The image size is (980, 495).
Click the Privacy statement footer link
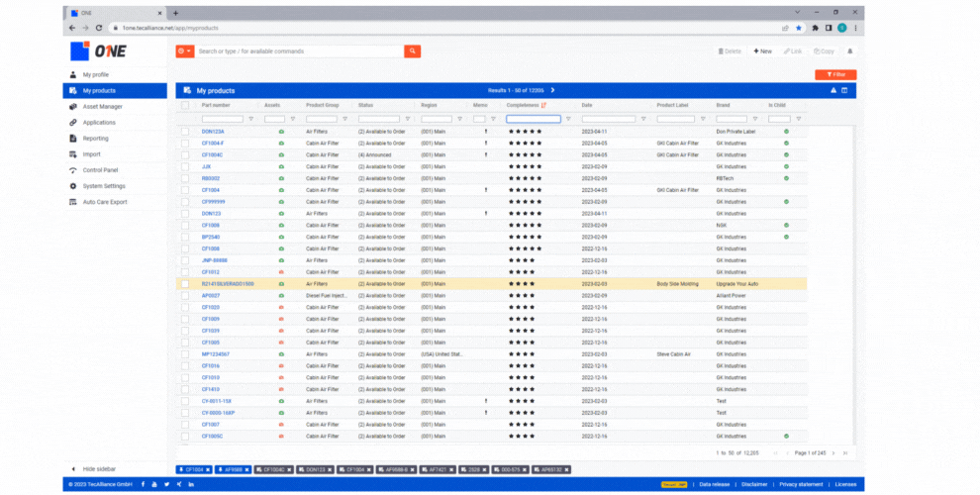coord(801,484)
